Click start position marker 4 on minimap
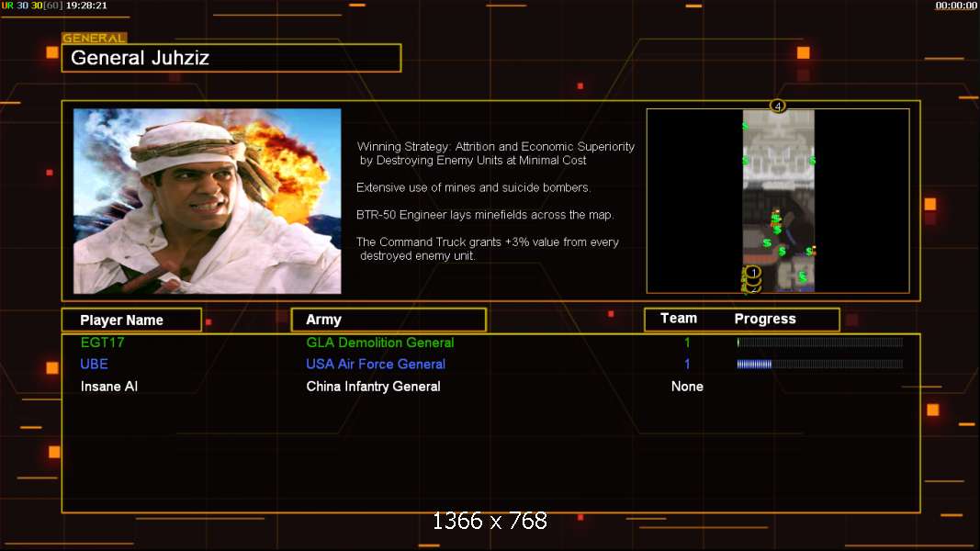Screen dimensions: 980x551 pyautogui.click(x=778, y=106)
